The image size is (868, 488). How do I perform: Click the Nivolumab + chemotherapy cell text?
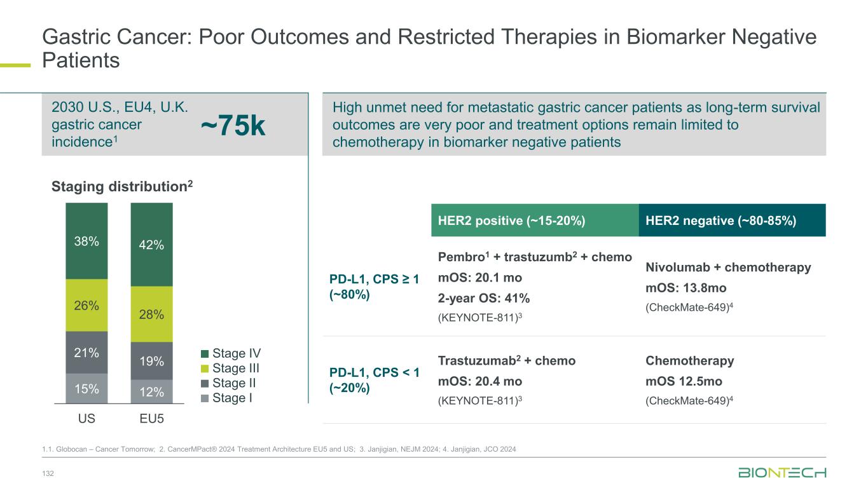pos(728,268)
